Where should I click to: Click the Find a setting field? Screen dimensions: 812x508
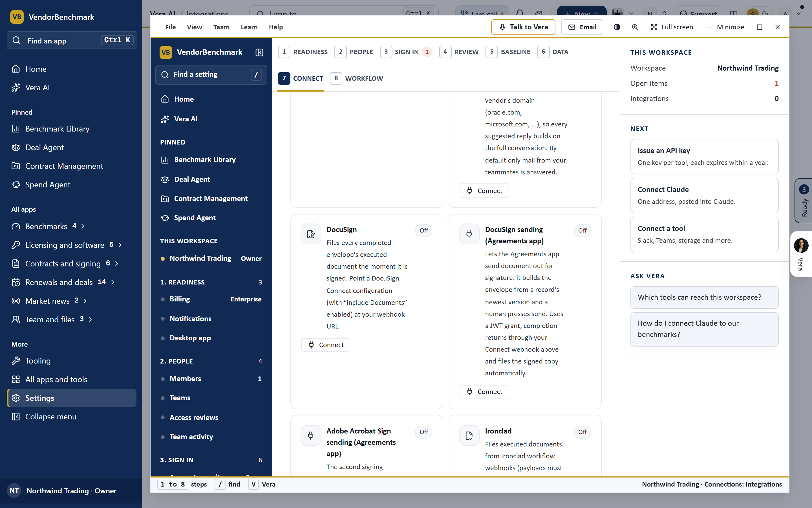[x=211, y=75]
